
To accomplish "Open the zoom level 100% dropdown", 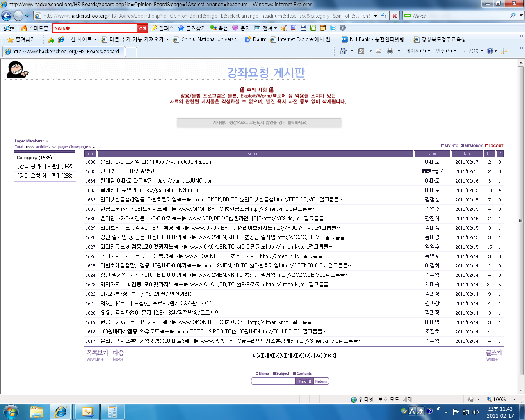I will (x=514, y=399).
